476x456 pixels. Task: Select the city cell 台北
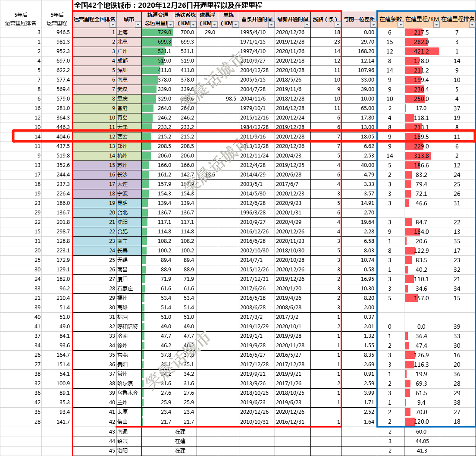click(x=129, y=213)
